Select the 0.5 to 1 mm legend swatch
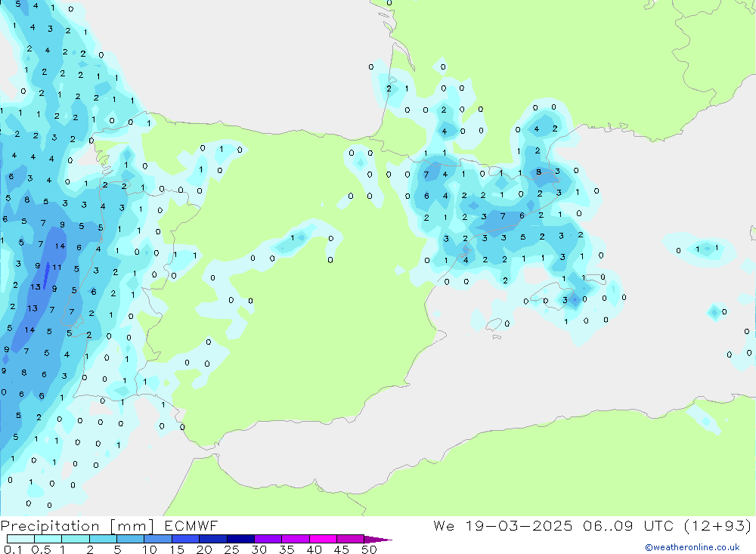Image resolution: width=756 pixels, height=554 pixels. point(48,539)
